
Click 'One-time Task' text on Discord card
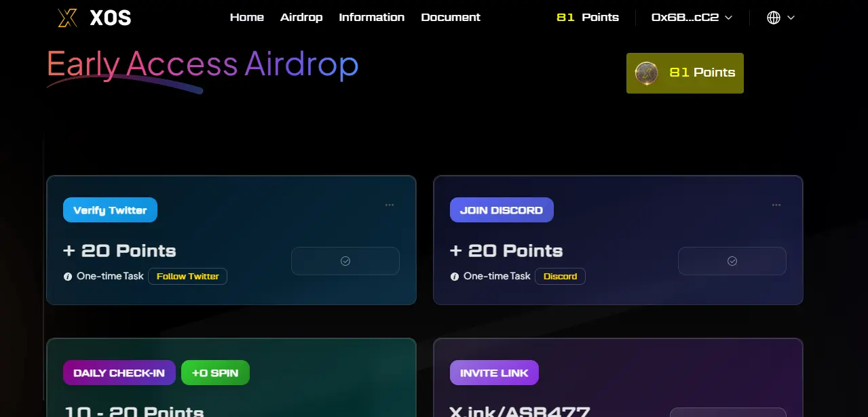(497, 276)
